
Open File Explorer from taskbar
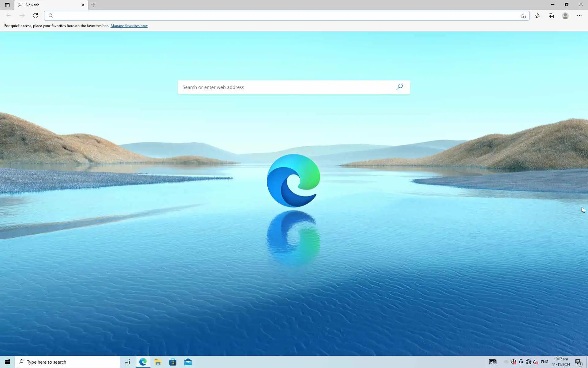tap(158, 362)
